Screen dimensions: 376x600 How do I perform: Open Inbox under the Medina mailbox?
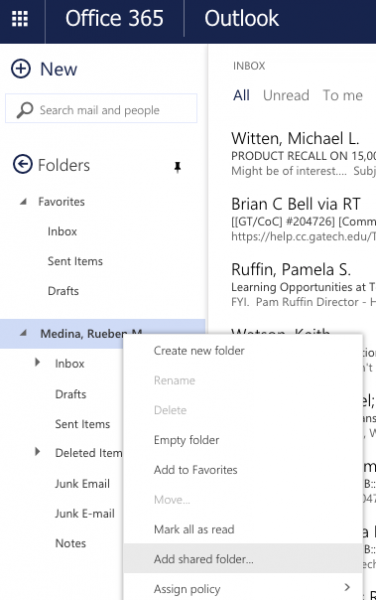tap(70, 364)
